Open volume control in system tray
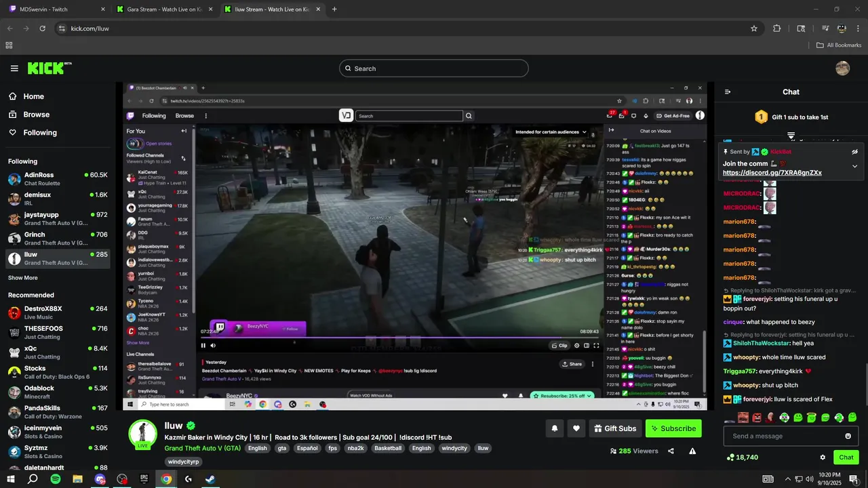 [809, 479]
